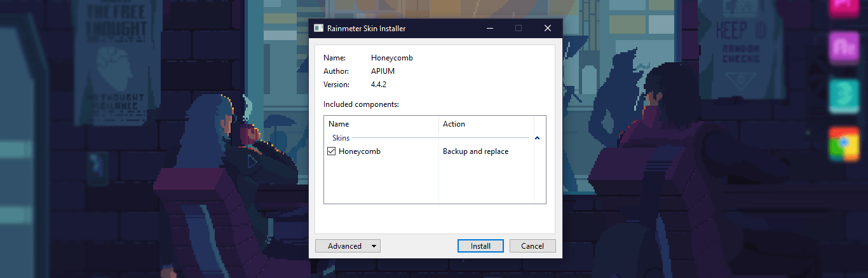
Task: Collapse the Skins group using the chevron
Action: [537, 137]
